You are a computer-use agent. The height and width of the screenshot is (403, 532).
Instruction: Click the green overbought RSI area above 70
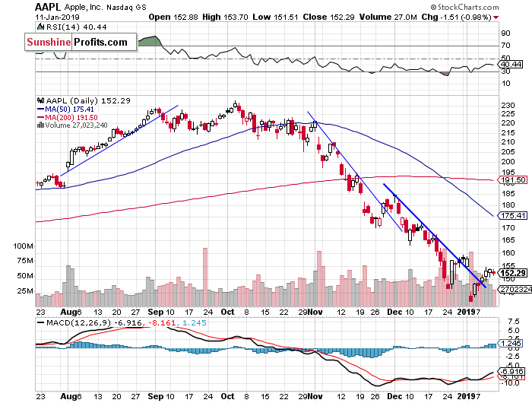pyautogui.click(x=150, y=41)
